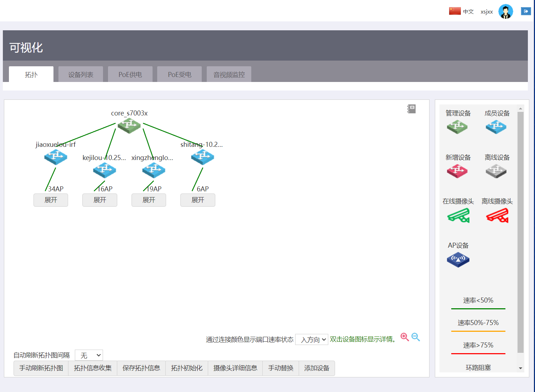The height and width of the screenshot is (392, 535).
Task: Click the 6AP label
Action: point(203,189)
